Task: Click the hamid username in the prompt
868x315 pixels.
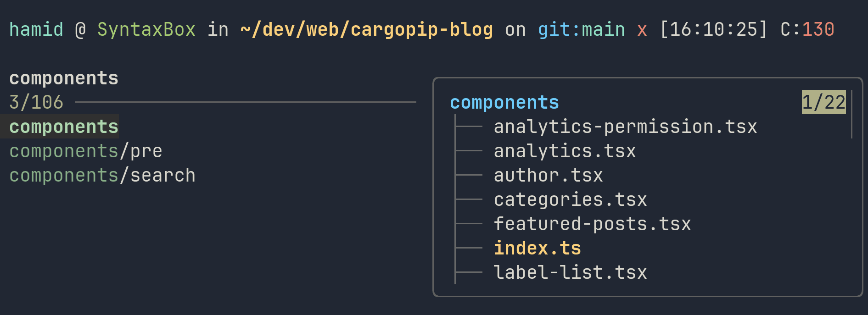Action: coord(36,30)
